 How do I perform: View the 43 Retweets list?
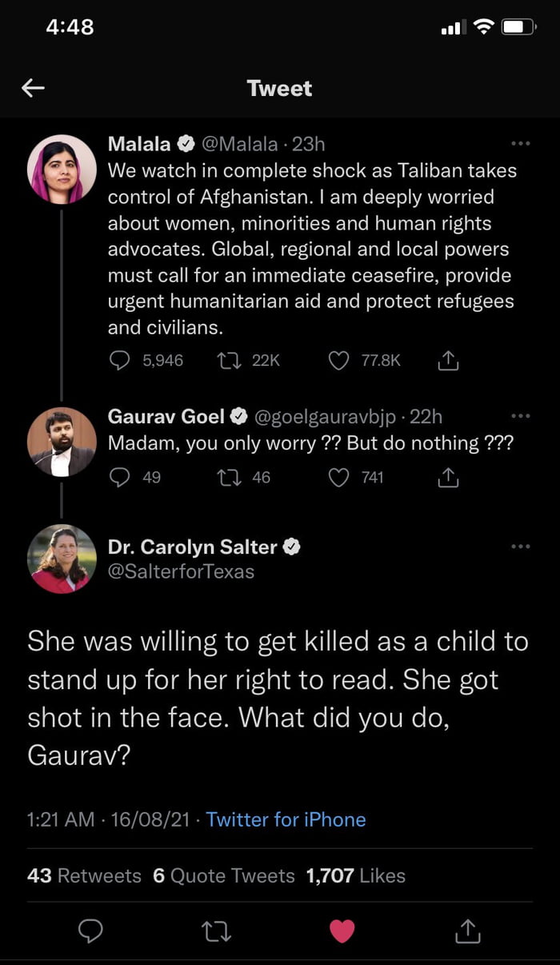coord(84,876)
